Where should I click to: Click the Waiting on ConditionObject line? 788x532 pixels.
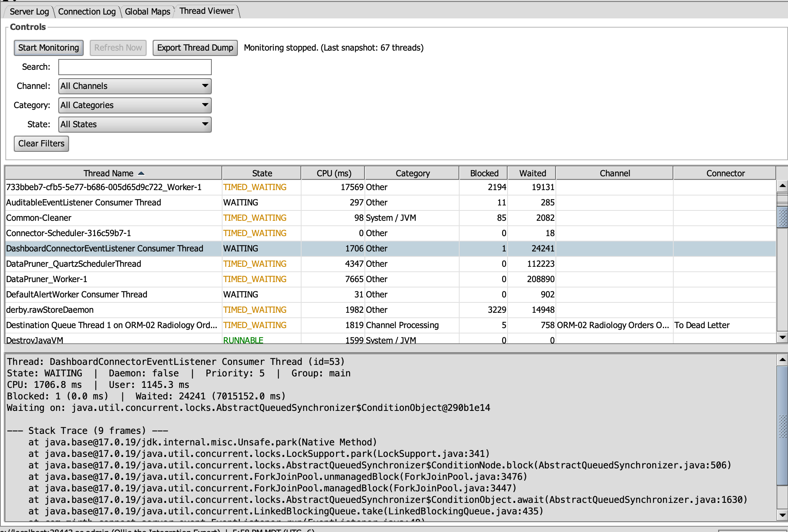pyautogui.click(x=249, y=408)
